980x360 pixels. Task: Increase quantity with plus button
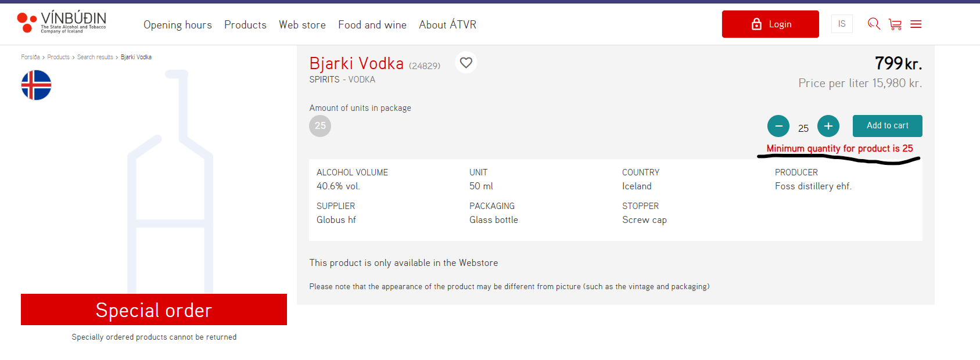click(x=828, y=126)
